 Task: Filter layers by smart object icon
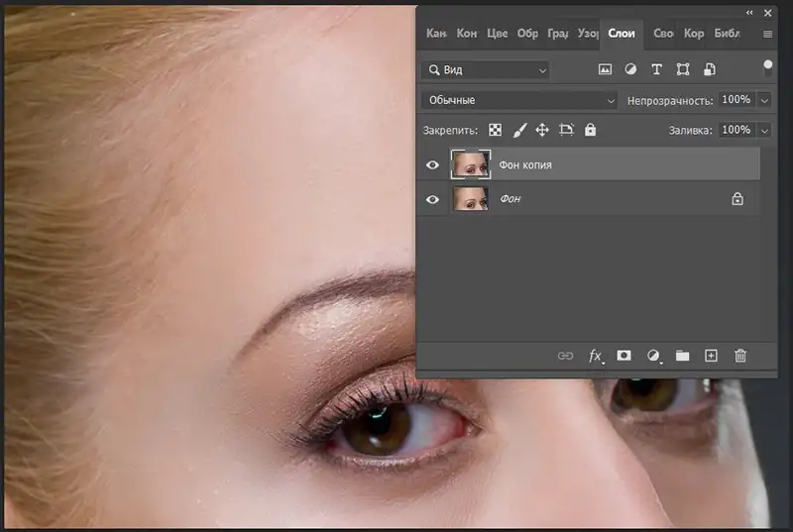coord(710,69)
